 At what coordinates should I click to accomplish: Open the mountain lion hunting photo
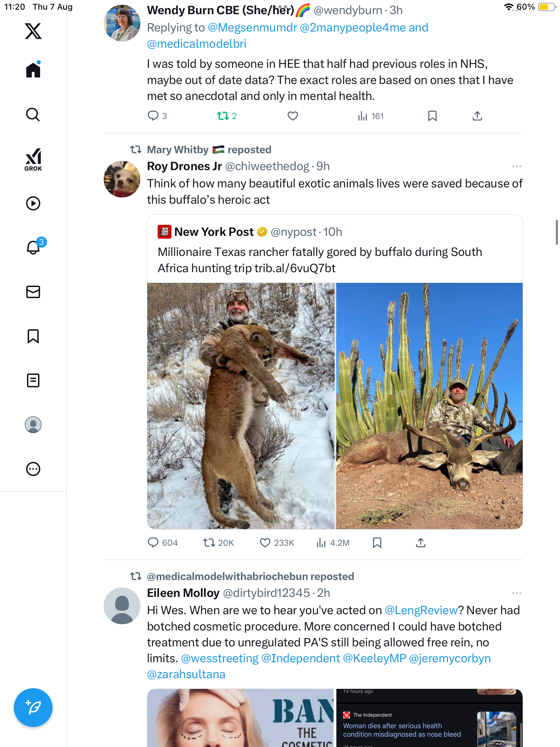pyautogui.click(x=241, y=406)
